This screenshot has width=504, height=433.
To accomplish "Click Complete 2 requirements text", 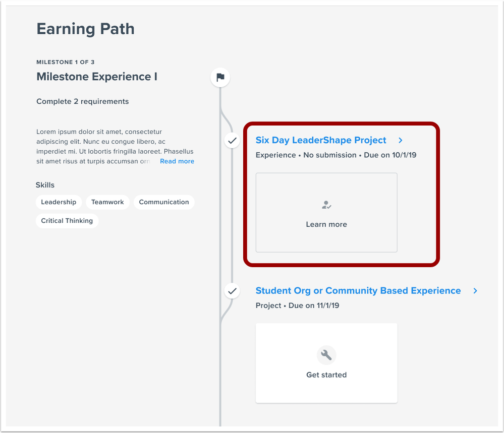I will 82,101.
